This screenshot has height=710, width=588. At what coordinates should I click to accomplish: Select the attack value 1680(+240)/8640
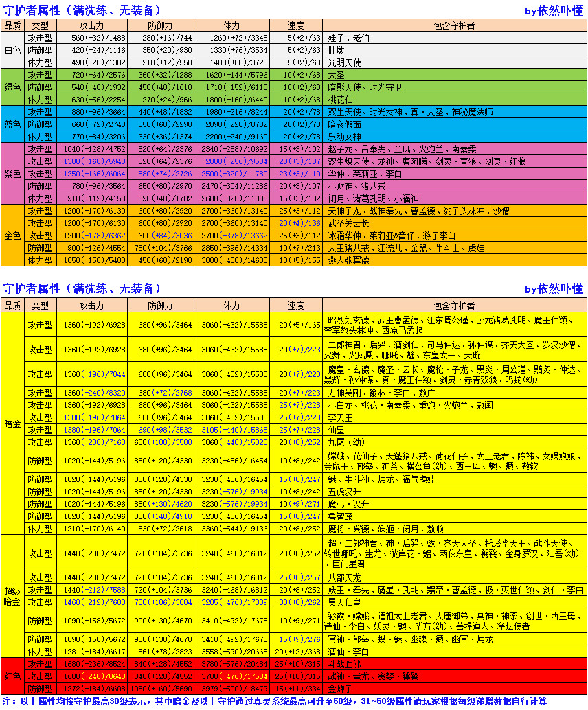click(94, 676)
